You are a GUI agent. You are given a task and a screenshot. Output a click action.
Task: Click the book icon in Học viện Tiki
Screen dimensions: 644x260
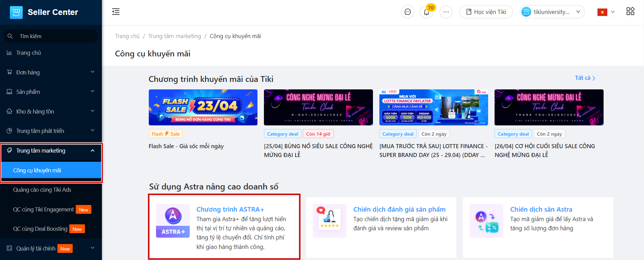click(x=469, y=12)
